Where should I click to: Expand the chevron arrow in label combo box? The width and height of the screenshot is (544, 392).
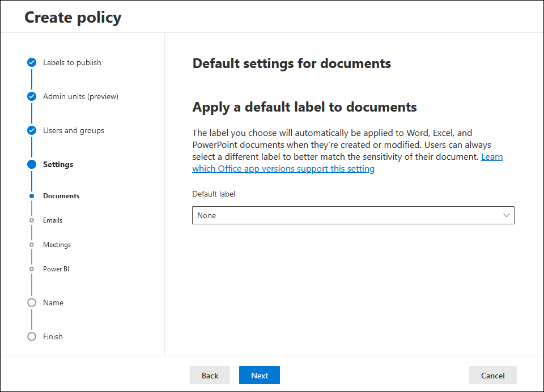coord(506,215)
